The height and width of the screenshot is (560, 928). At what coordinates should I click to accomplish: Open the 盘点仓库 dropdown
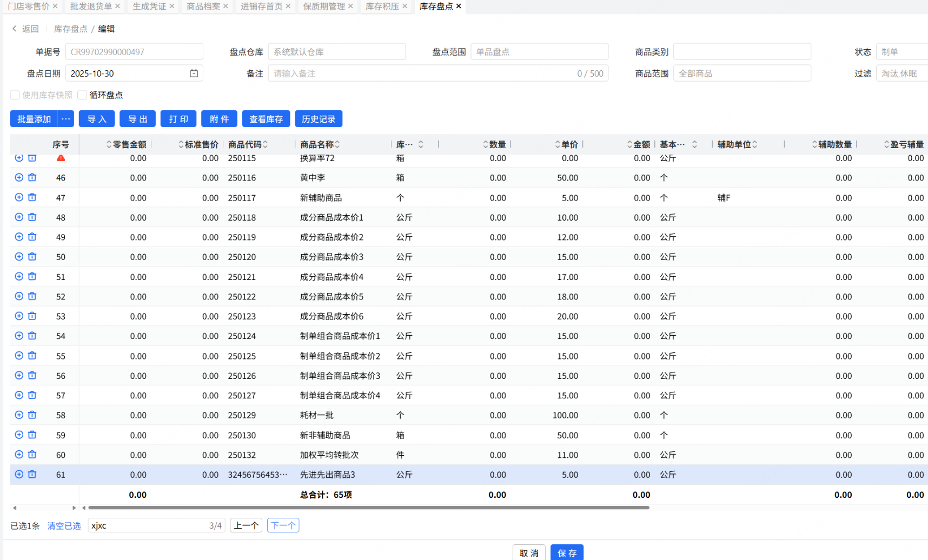336,52
